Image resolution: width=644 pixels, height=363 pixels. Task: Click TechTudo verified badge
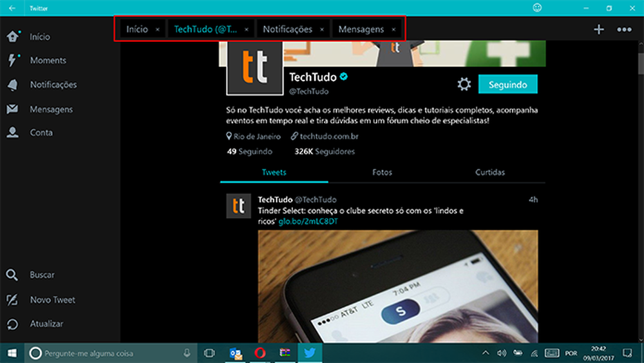coord(344,77)
